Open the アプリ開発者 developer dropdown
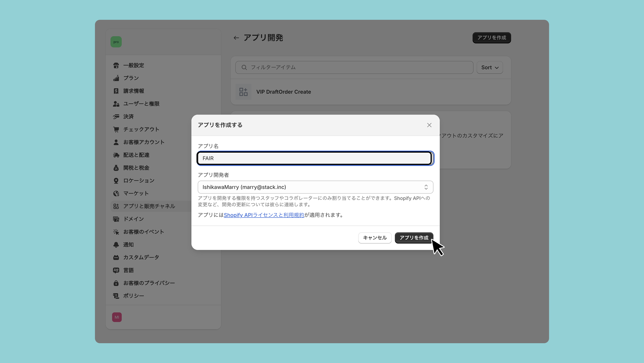The height and width of the screenshot is (363, 644). tap(315, 187)
